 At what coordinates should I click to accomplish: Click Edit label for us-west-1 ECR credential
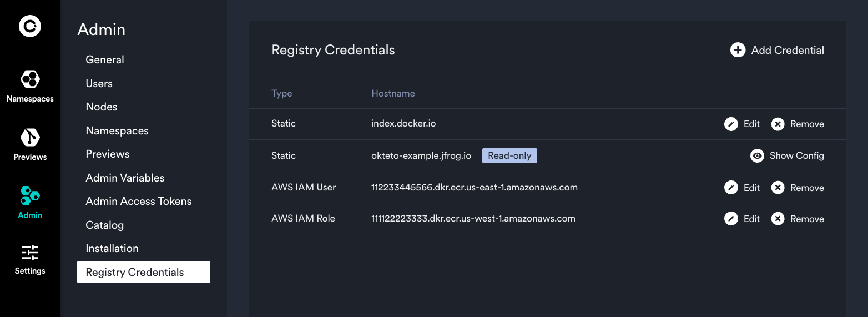(751, 219)
